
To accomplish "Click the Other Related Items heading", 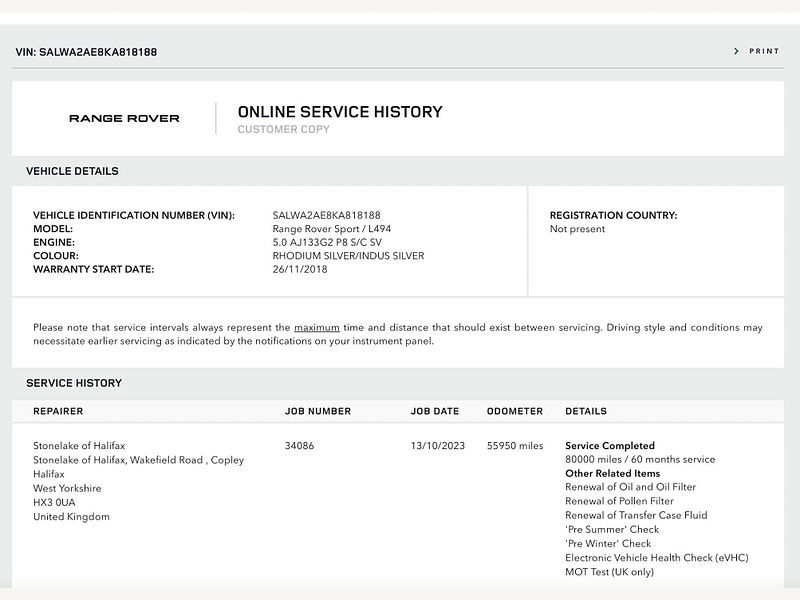I will [x=613, y=473].
